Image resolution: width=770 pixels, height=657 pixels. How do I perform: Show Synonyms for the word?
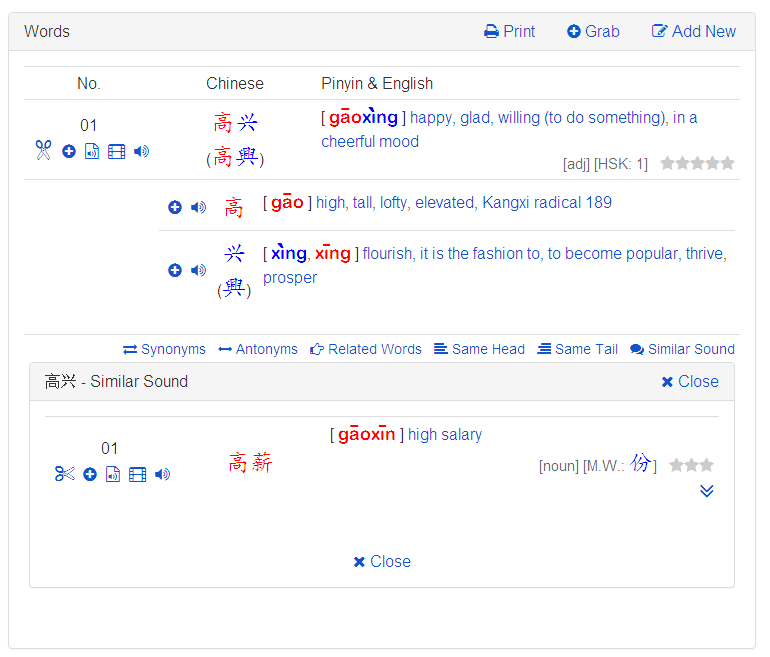[x=164, y=349]
